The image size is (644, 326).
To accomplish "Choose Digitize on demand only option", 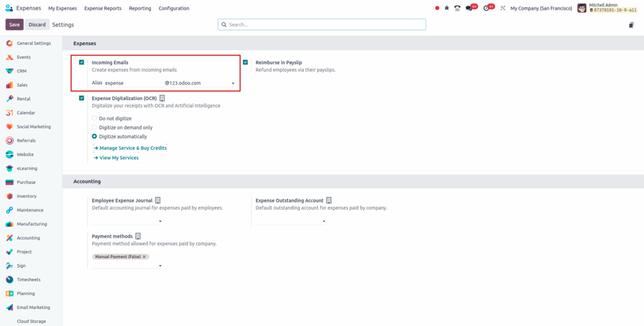I will tap(95, 127).
